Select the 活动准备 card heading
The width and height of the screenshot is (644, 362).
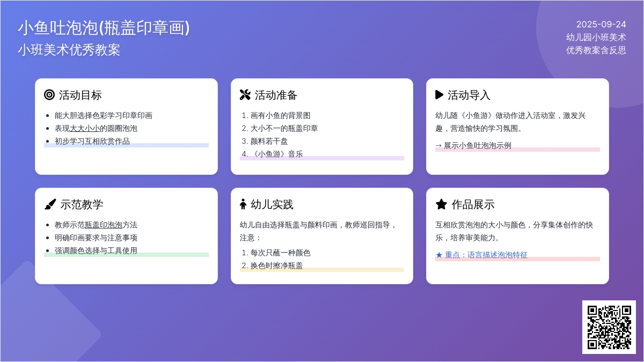(276, 95)
